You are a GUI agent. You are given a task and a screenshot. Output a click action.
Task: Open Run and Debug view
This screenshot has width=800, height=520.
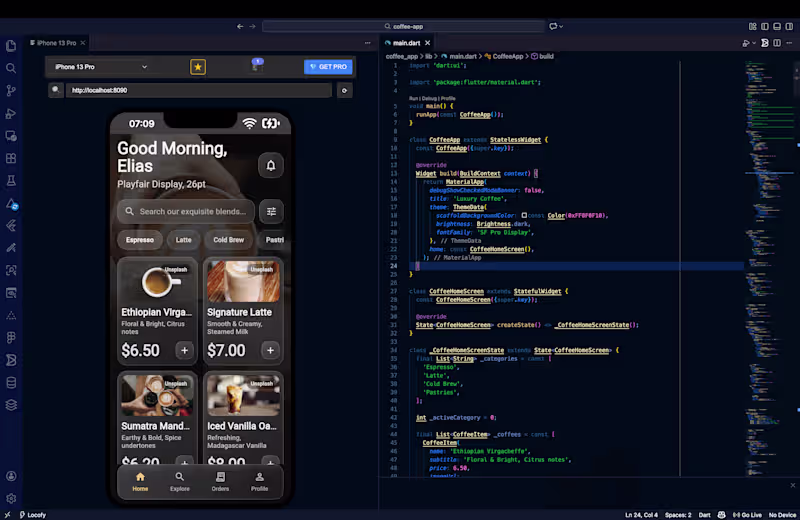(11, 113)
